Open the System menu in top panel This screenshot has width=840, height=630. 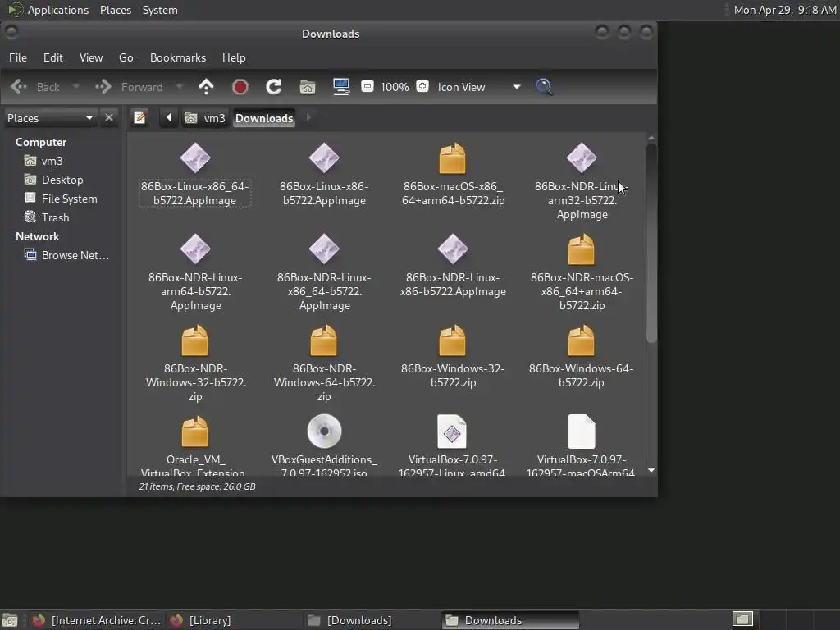(160, 10)
